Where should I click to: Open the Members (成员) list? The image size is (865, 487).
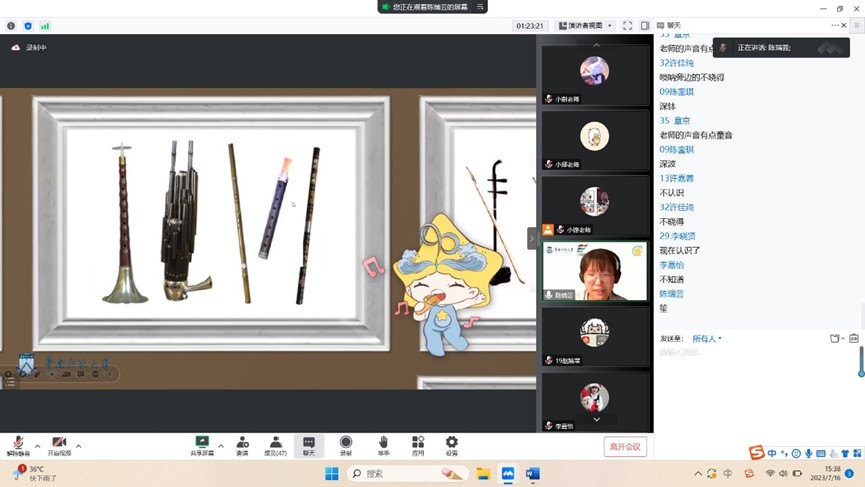tap(275, 445)
